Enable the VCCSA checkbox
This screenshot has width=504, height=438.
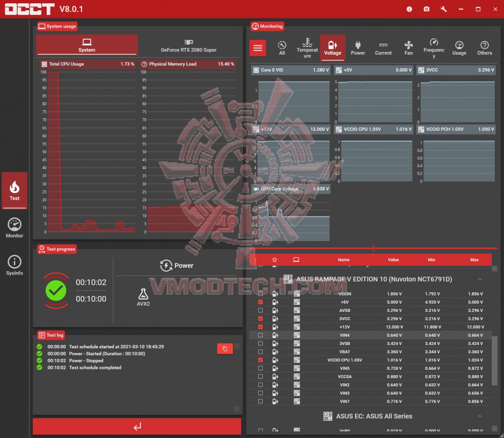point(260,376)
